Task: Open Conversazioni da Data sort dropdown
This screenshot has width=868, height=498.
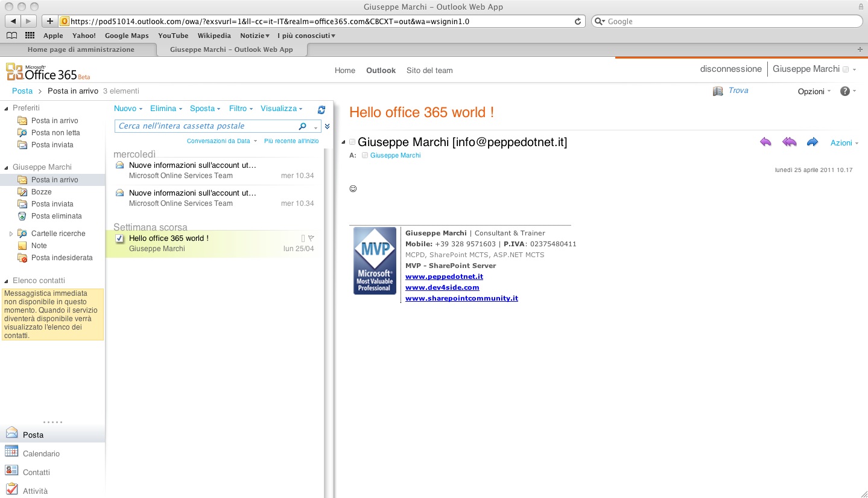Action: coord(221,141)
